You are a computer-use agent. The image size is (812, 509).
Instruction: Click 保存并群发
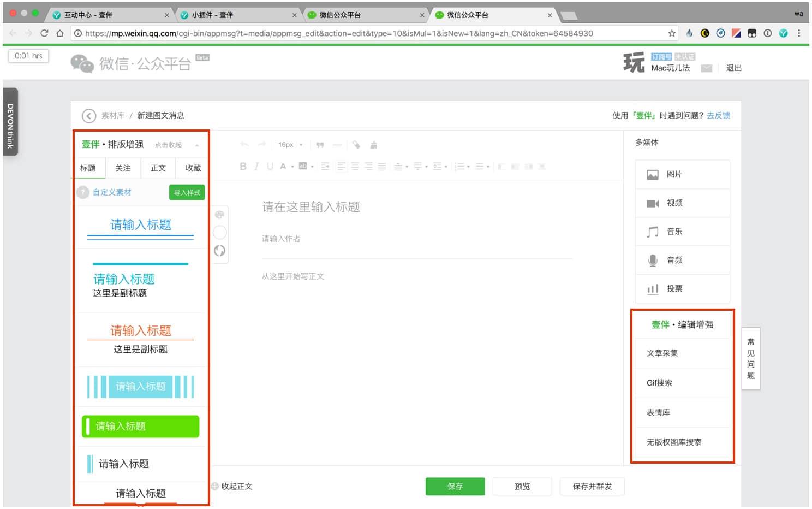[x=592, y=487]
